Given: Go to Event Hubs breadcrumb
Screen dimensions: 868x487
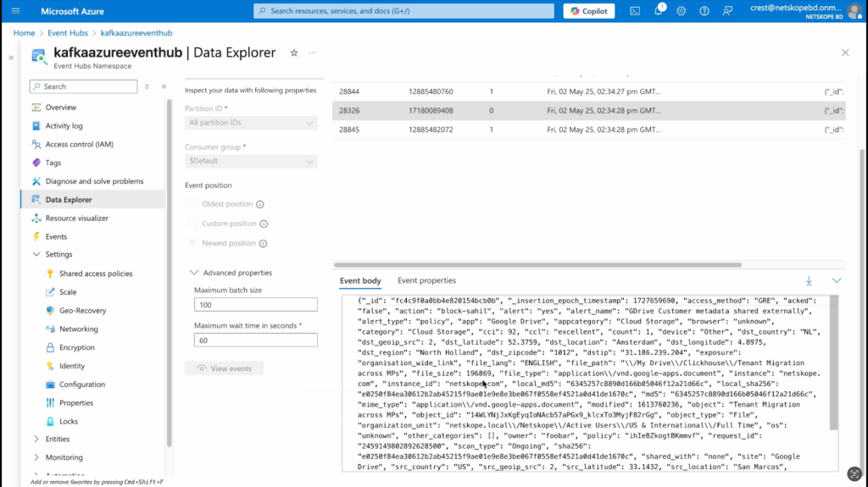Looking at the screenshot, I should (x=68, y=33).
